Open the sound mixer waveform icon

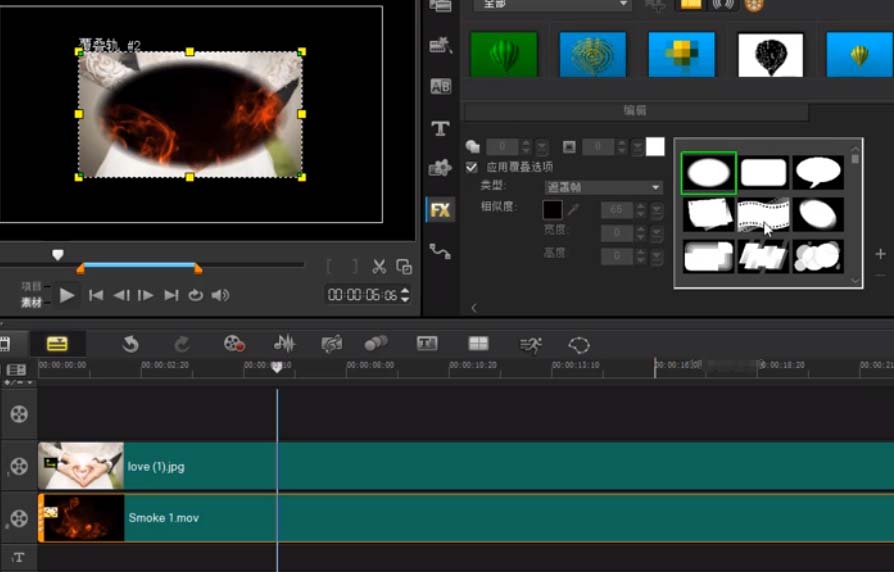point(285,344)
